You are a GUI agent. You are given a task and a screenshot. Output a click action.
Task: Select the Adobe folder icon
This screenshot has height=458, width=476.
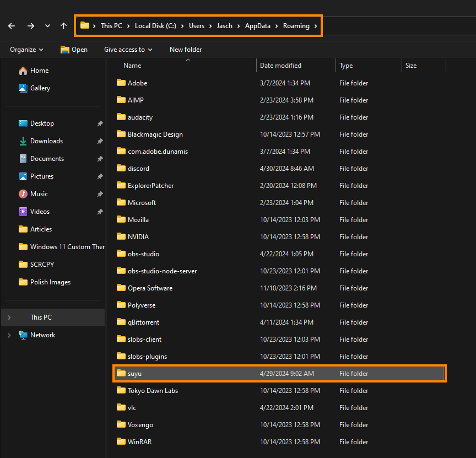pos(121,83)
